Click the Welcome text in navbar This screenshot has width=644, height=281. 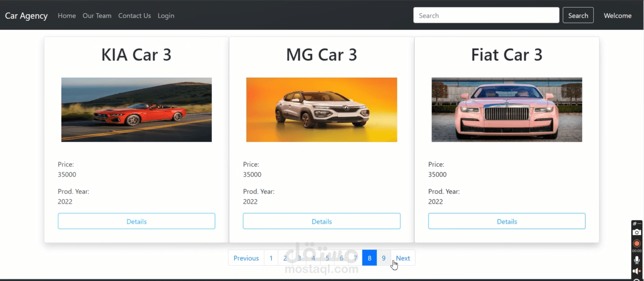618,16
